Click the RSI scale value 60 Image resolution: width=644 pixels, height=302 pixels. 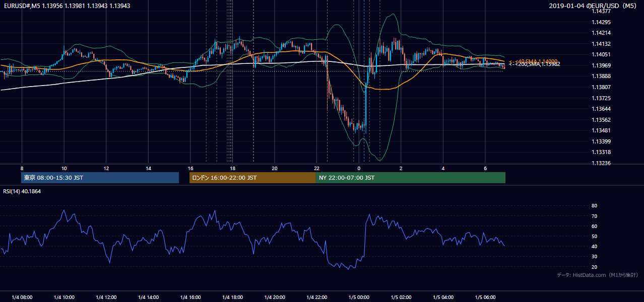pyautogui.click(x=595, y=226)
